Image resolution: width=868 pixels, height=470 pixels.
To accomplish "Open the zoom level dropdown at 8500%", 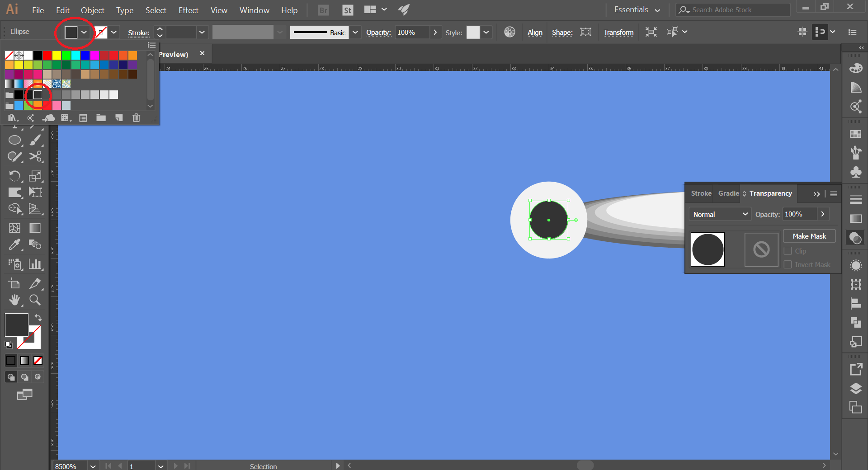I will (93, 466).
